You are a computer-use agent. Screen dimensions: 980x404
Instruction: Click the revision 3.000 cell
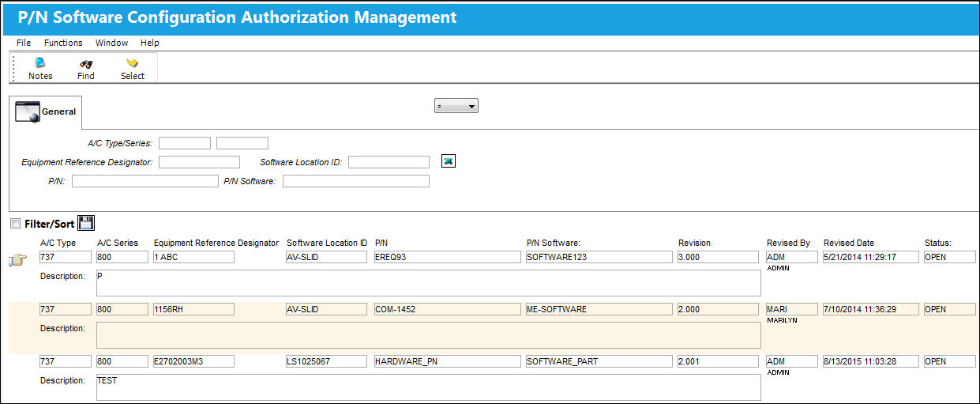pos(719,257)
